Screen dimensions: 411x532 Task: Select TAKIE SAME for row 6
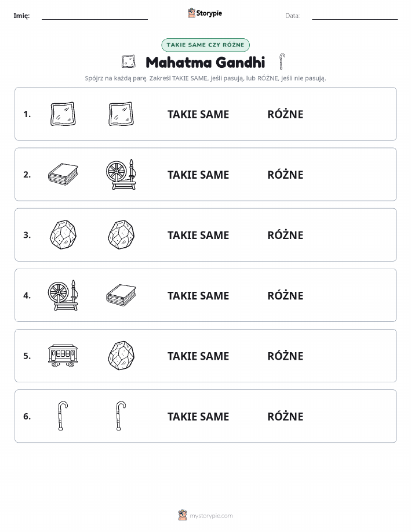pos(198,417)
